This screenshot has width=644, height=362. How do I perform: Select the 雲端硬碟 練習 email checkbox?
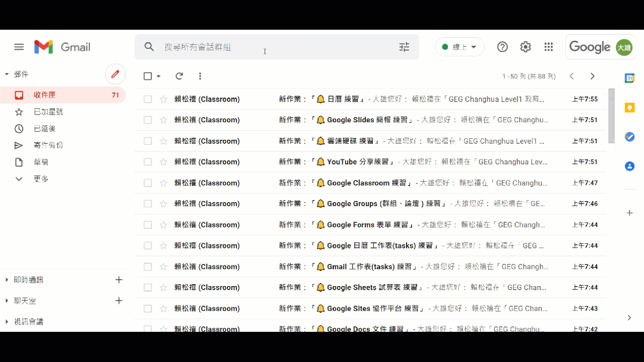(147, 141)
